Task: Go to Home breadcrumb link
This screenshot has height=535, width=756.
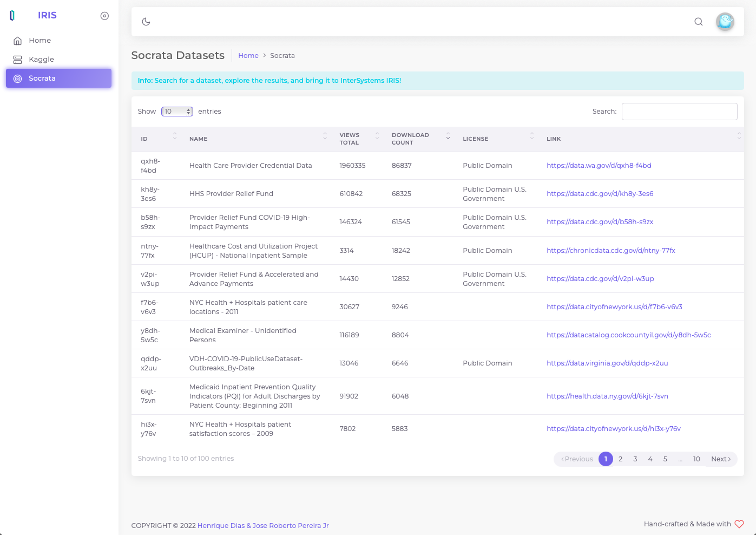Action: [248, 56]
